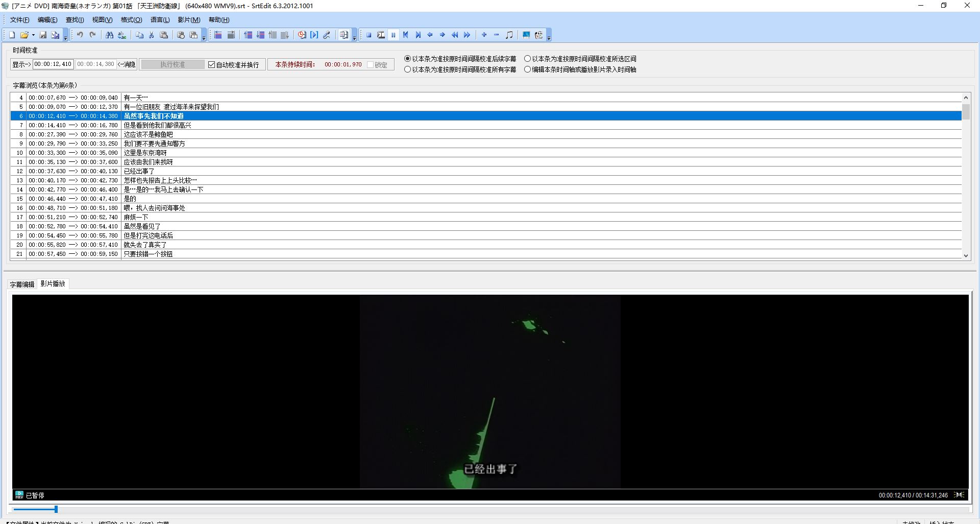Screen dimensions: 980x524
Task: Open the 文件(F) menu
Action: click(x=19, y=19)
